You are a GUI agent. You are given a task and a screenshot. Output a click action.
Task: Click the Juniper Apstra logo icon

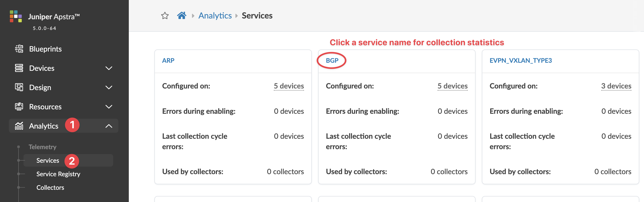16,16
